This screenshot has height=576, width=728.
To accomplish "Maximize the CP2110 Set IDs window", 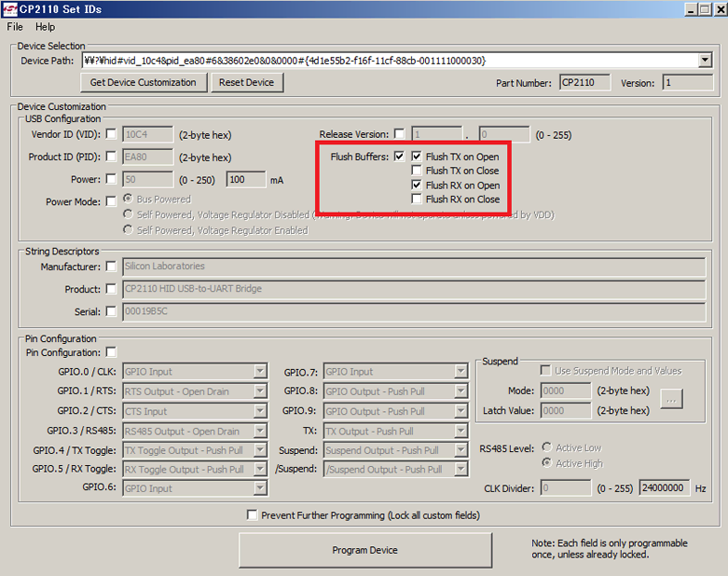I will click(705, 9).
